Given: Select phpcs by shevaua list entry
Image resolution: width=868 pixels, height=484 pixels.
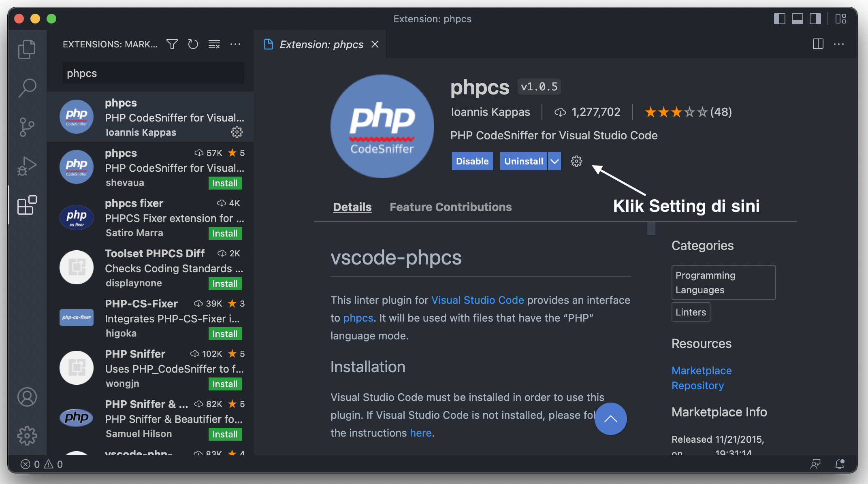Looking at the screenshot, I should pyautogui.click(x=150, y=167).
